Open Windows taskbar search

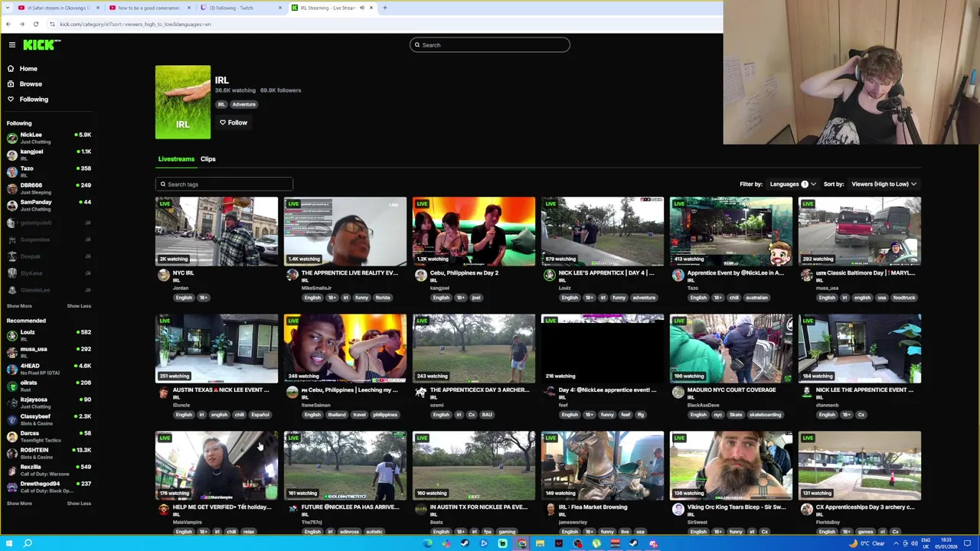28,543
